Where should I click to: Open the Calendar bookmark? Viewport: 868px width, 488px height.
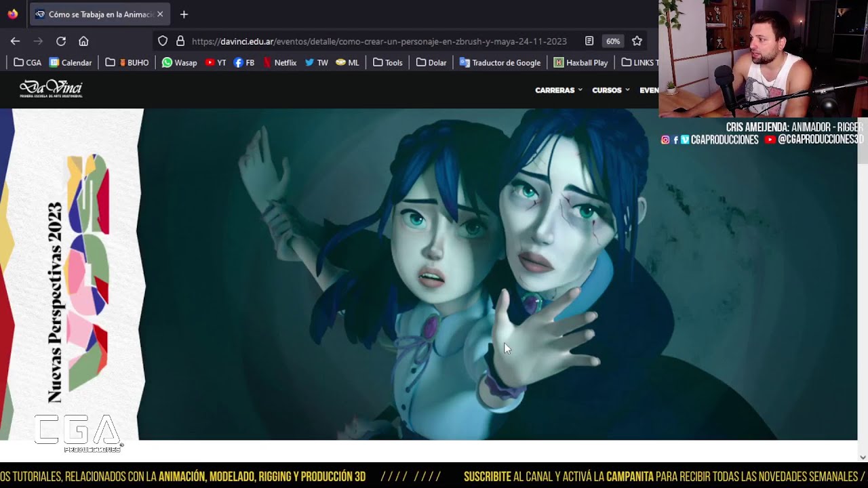click(x=71, y=62)
